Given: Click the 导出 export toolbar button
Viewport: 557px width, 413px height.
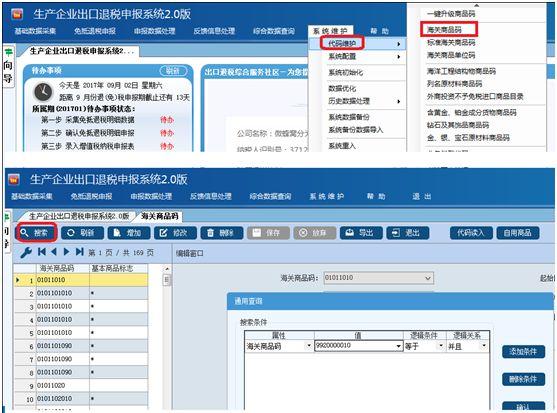Looking at the screenshot, I should tap(361, 233).
